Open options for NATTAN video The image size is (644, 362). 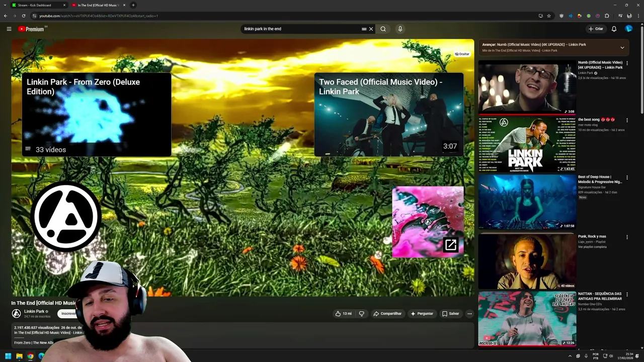click(x=627, y=294)
